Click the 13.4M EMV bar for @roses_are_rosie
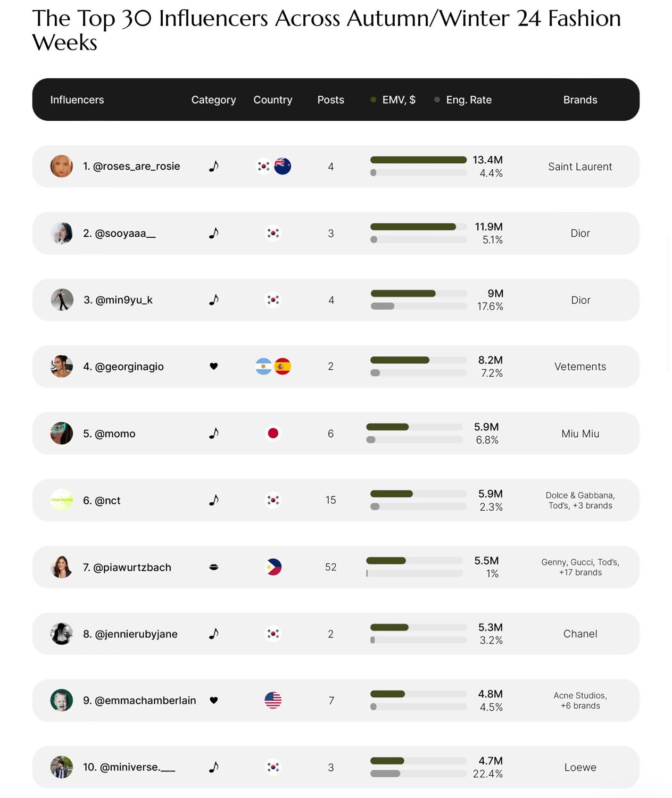This screenshot has height=798, width=672. [418, 160]
